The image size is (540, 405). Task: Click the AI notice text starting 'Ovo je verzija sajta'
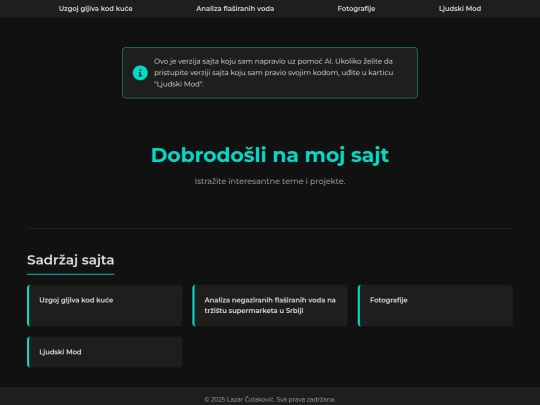tap(273, 73)
